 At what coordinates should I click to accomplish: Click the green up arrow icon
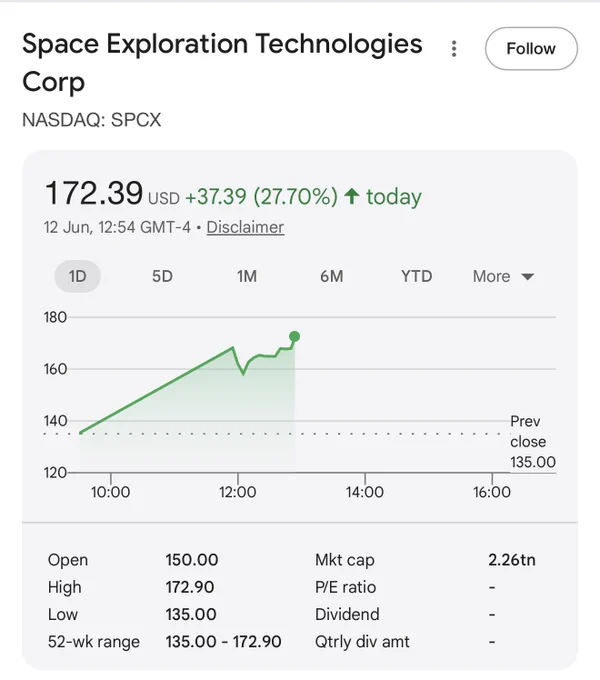(x=352, y=196)
